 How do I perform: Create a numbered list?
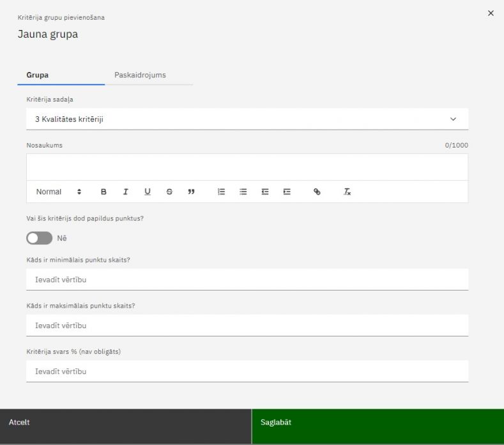point(222,192)
